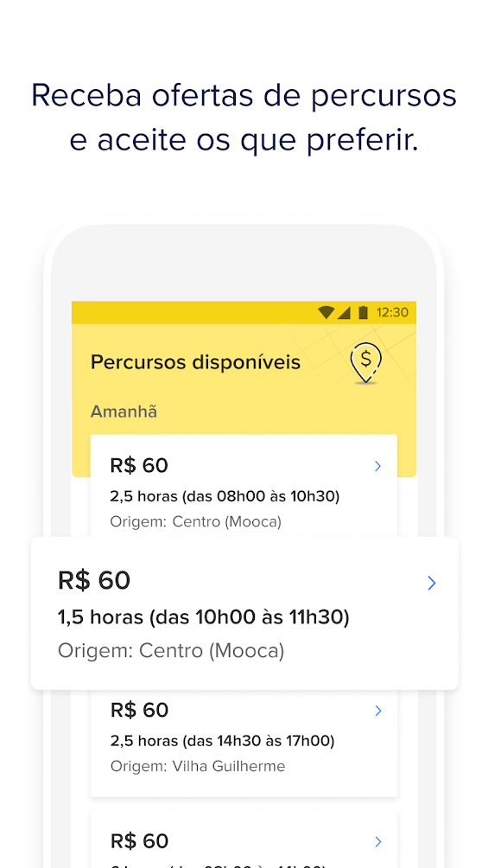Tap Origem: Centro (Mooca) in highlighted card
This screenshot has height=868, width=488.
click(x=171, y=651)
